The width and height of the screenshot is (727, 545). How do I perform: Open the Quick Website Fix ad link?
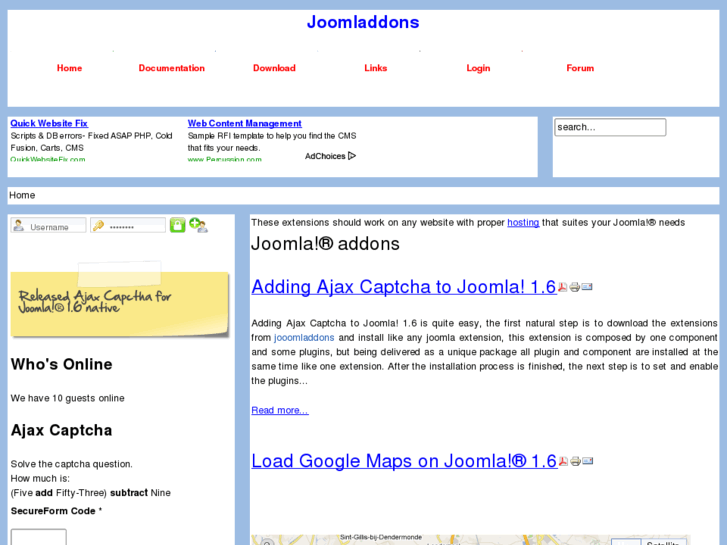(x=49, y=123)
